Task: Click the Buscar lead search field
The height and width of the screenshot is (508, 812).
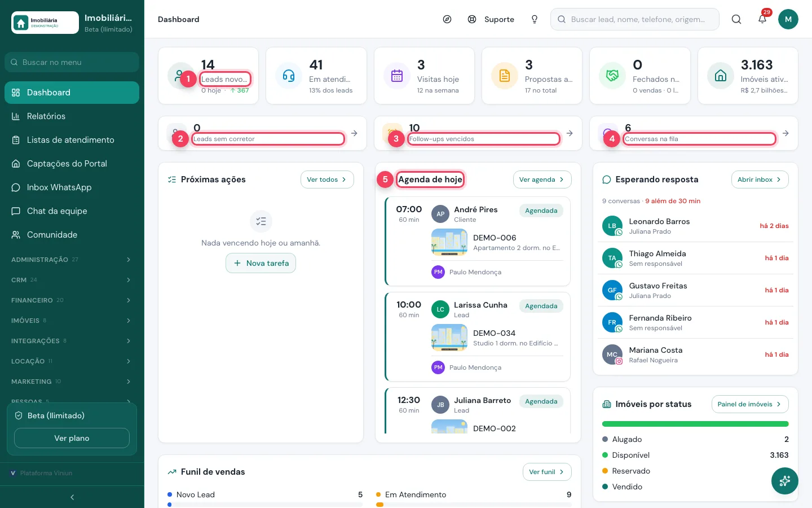Action: pos(635,19)
